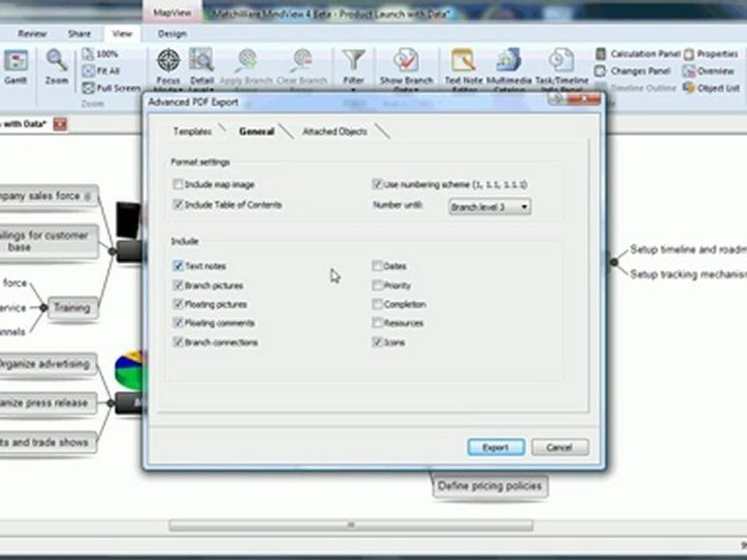The height and width of the screenshot is (560, 747).
Task: Enable the Completion checkbox
Action: pyautogui.click(x=377, y=304)
